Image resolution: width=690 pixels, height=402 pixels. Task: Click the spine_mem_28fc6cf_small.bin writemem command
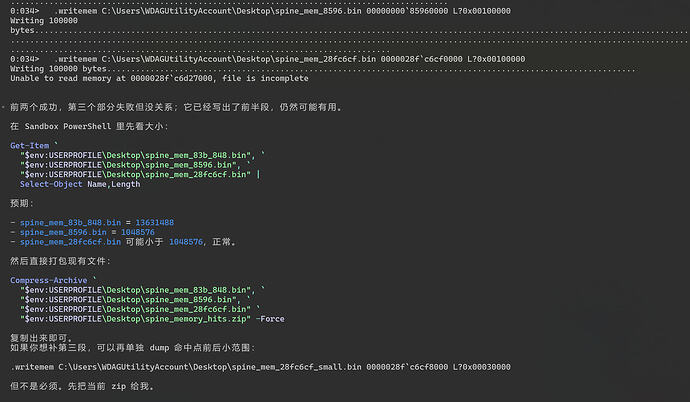pyautogui.click(x=261, y=367)
